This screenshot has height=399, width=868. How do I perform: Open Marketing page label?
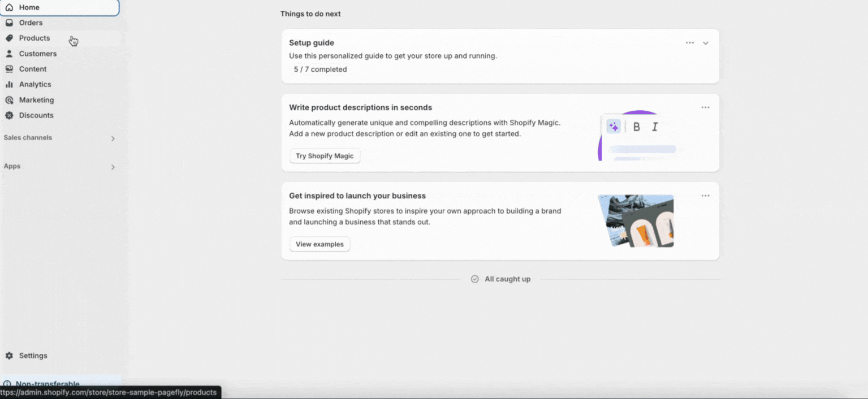(37, 100)
